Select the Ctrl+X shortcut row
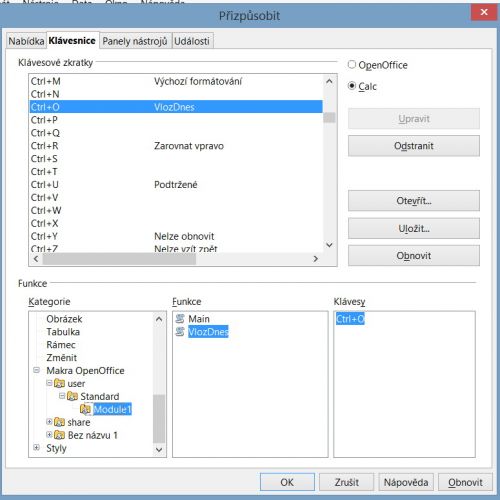 tap(176, 223)
